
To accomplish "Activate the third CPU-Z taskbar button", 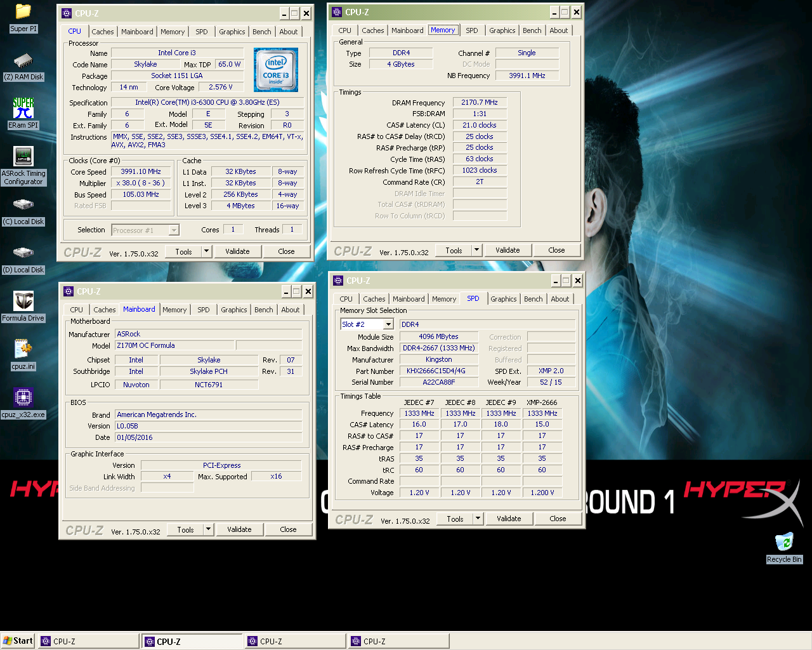I will pos(296,642).
